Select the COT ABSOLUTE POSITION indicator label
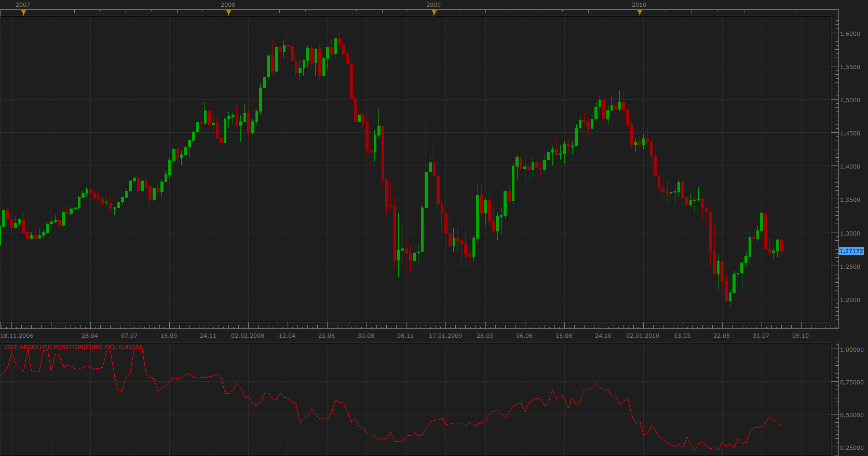This screenshot has width=868, height=456. point(74,347)
